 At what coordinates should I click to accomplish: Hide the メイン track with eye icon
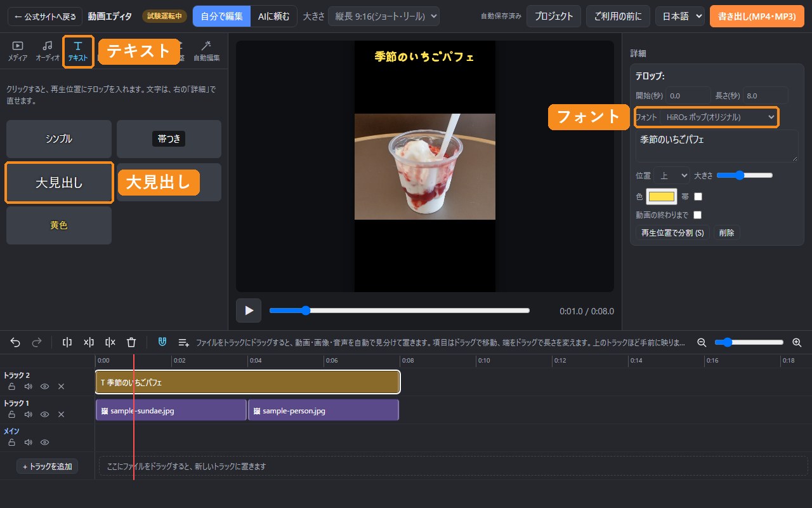(44, 442)
